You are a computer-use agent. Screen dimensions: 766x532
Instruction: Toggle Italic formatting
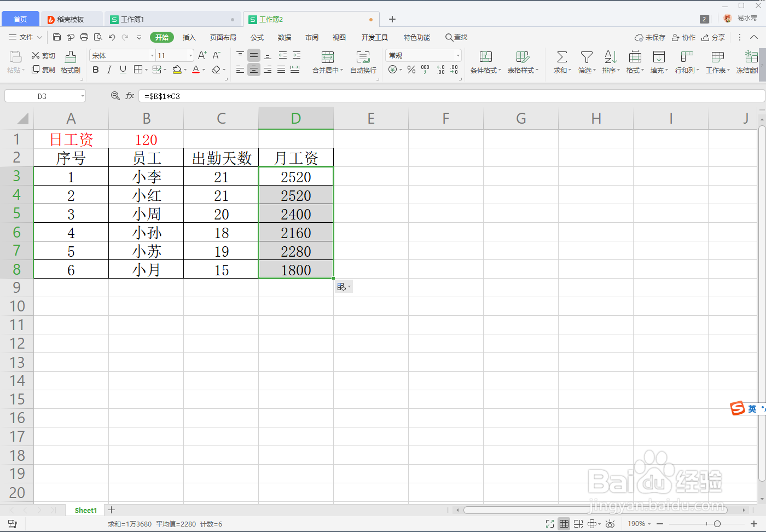109,70
